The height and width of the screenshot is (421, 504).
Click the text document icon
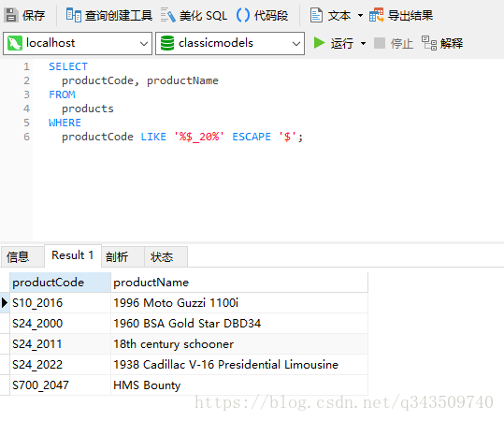point(316,15)
